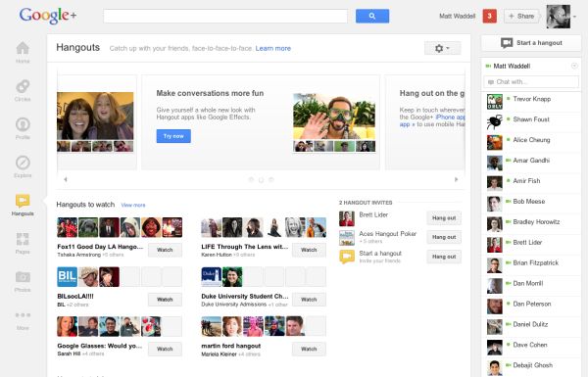Open Matt Waddell chat status dropdown

click(574, 66)
